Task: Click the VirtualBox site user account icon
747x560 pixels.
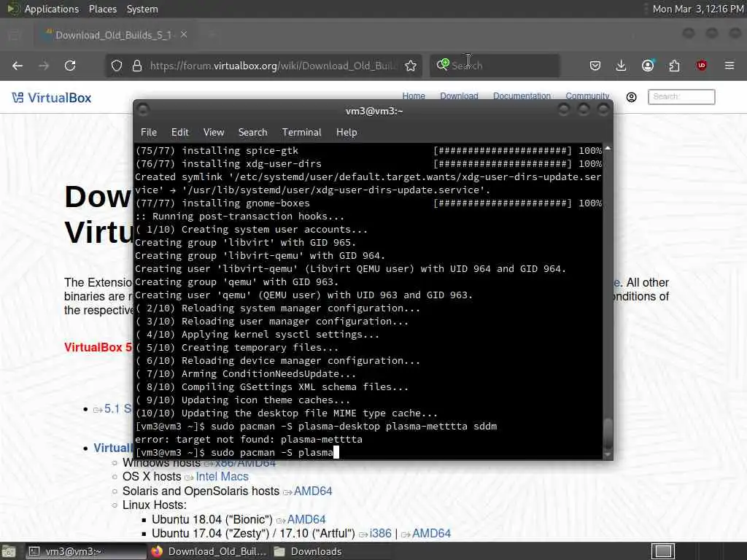Action: pyautogui.click(x=631, y=97)
